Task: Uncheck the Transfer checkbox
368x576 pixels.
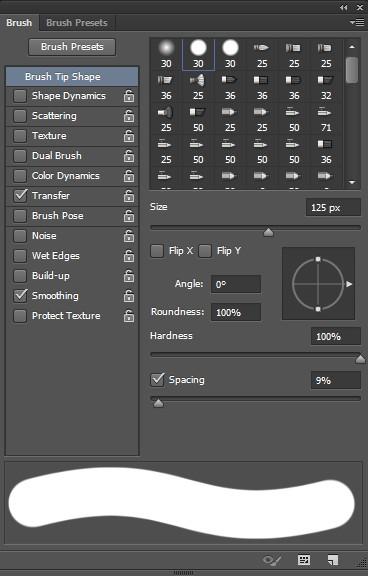Action: click(x=20, y=196)
